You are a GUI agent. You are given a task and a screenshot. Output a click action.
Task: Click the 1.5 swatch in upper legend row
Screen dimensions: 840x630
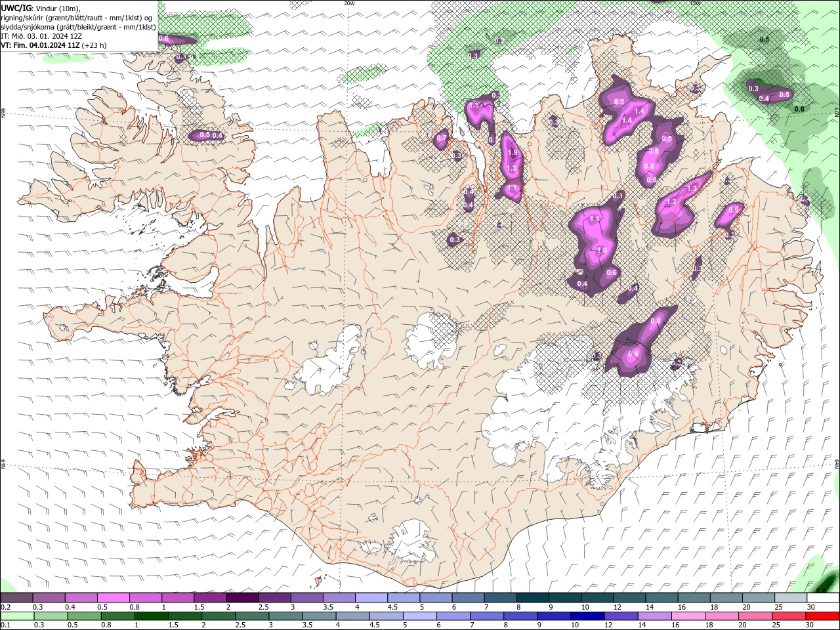(x=209, y=598)
